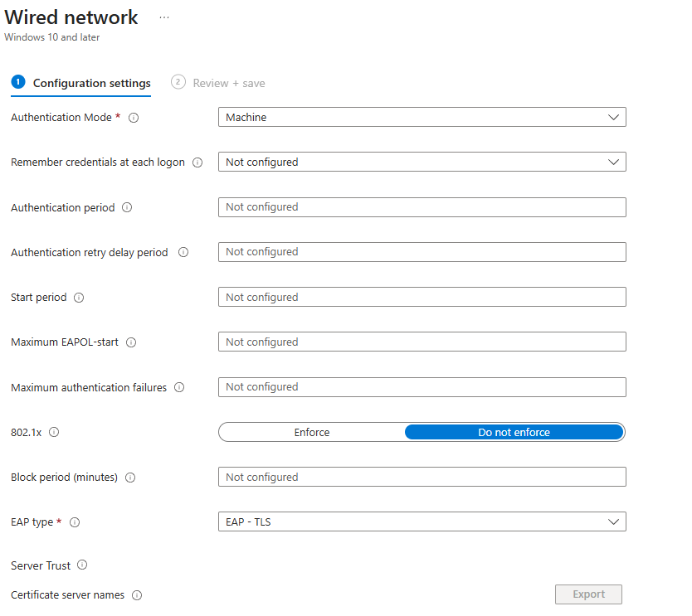Show info for Remember credentials at each logon
Viewport: 692px width, 616px height.
pos(197,162)
